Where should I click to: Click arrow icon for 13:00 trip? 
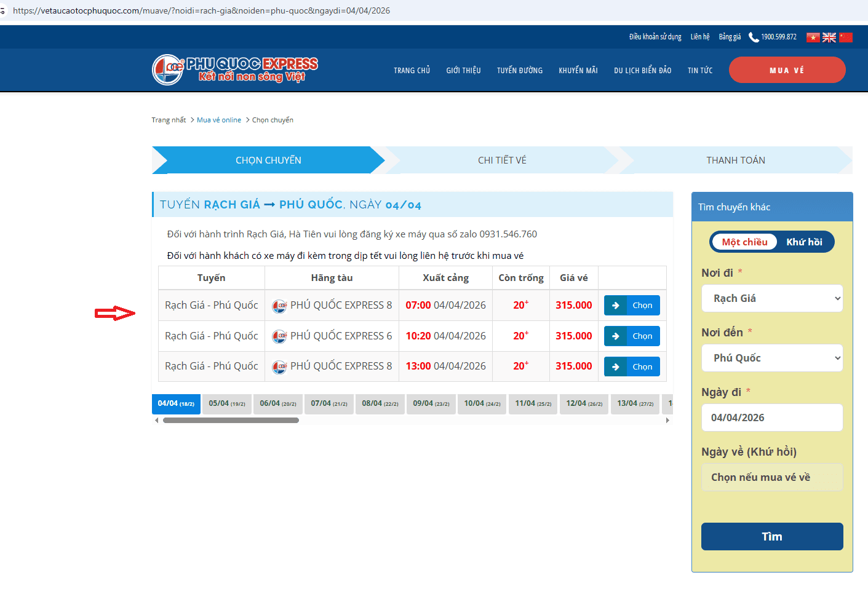tap(615, 367)
